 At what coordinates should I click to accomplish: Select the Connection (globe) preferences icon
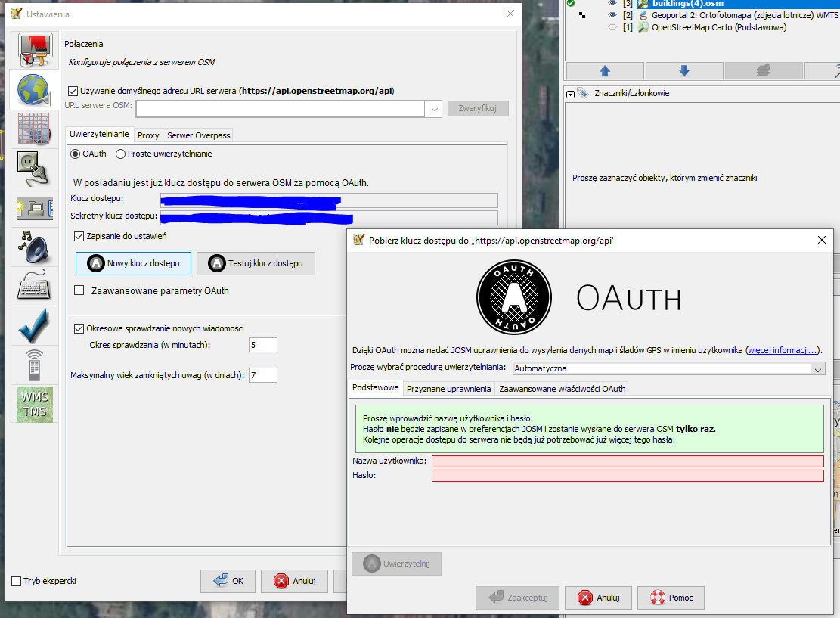[34, 90]
